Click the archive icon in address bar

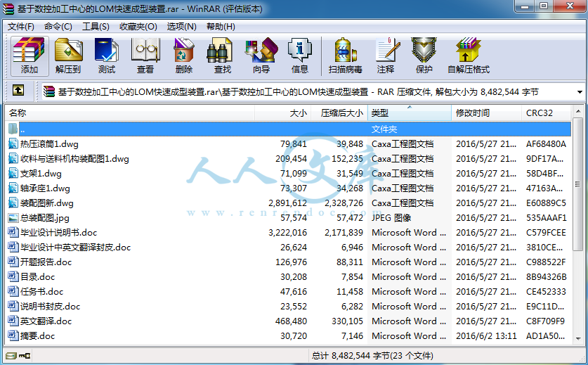pyautogui.click(x=48, y=91)
